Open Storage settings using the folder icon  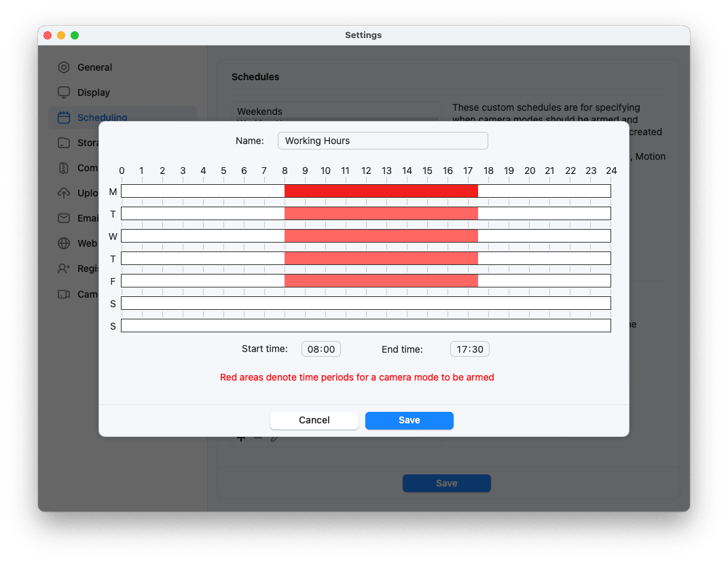coord(63,143)
